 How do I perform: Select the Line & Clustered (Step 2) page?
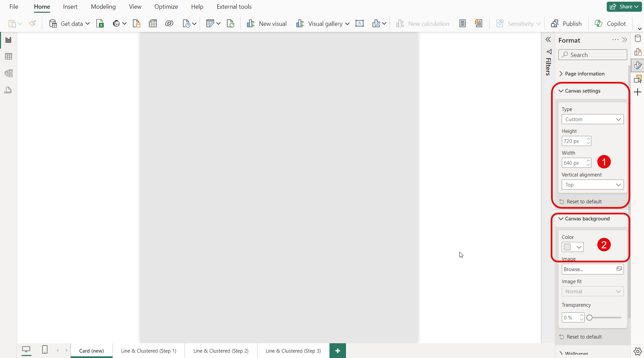[x=221, y=351]
